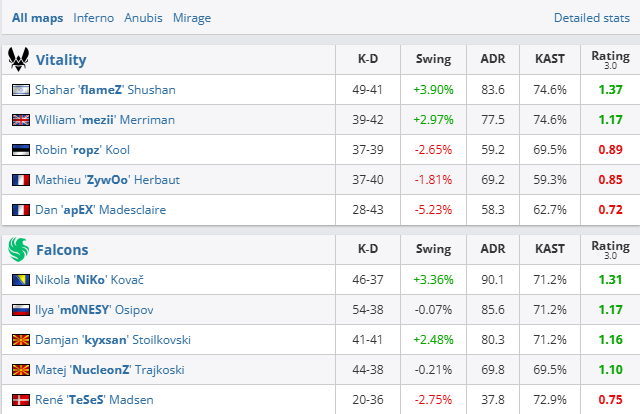The width and height of the screenshot is (640, 414).
Task: Select the Anubis map tab
Action: [143, 18]
